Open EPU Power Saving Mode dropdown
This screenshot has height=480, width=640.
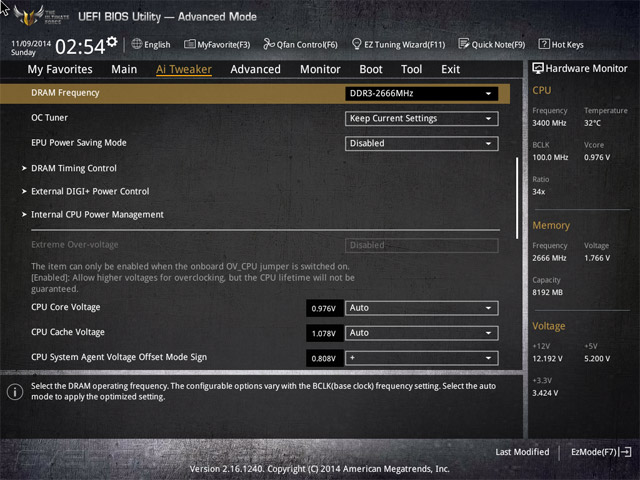click(x=422, y=144)
